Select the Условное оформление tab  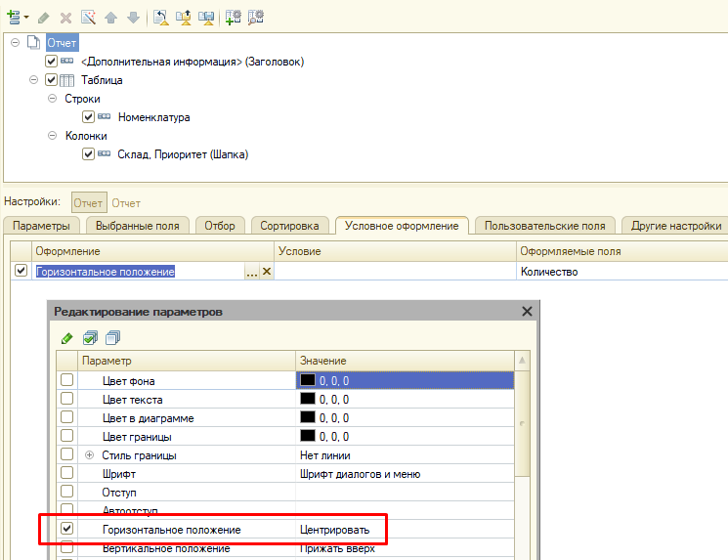pyautogui.click(x=402, y=226)
